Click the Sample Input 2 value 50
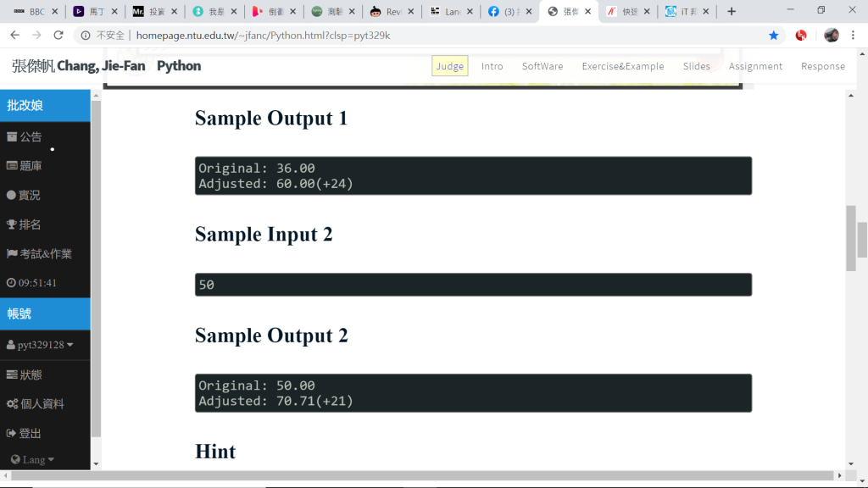The height and width of the screenshot is (488, 868). [207, 285]
